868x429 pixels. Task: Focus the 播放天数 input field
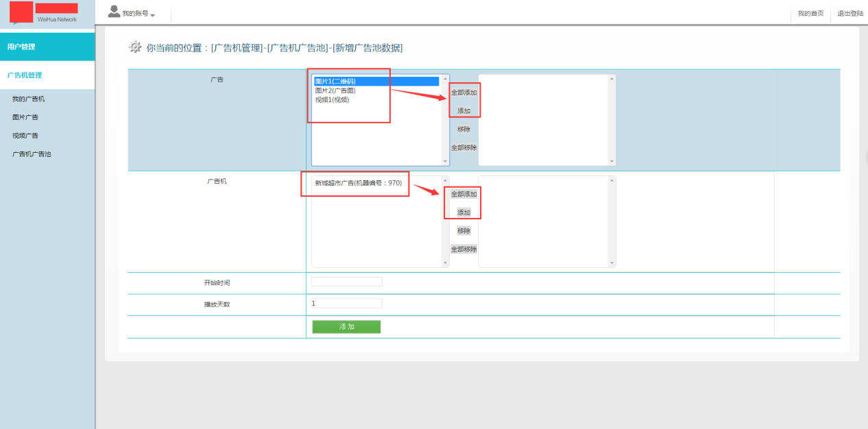(x=346, y=304)
